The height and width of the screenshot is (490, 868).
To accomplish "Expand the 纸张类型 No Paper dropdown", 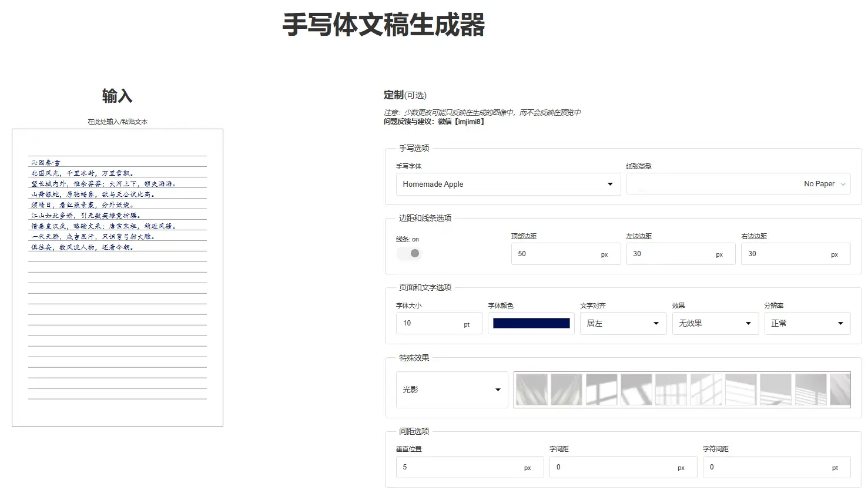I will tap(738, 184).
